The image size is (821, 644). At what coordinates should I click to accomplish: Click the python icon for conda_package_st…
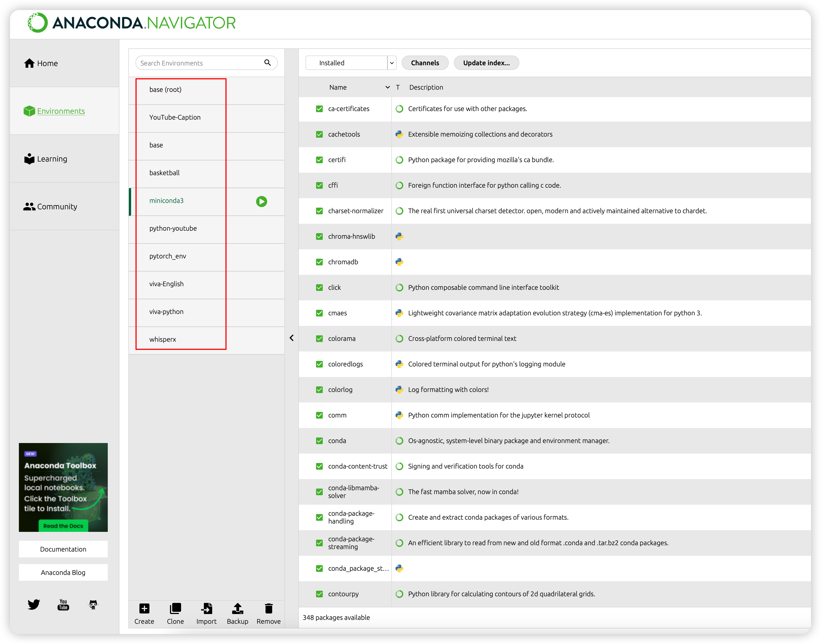pyautogui.click(x=400, y=568)
